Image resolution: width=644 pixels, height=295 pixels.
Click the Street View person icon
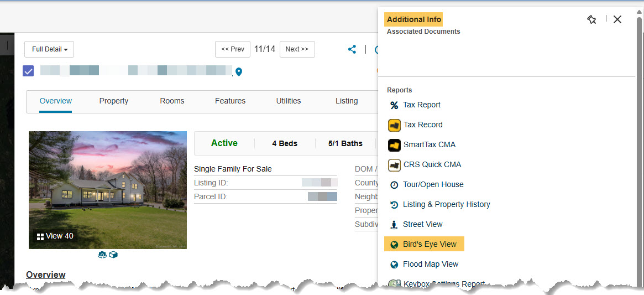tap(394, 225)
